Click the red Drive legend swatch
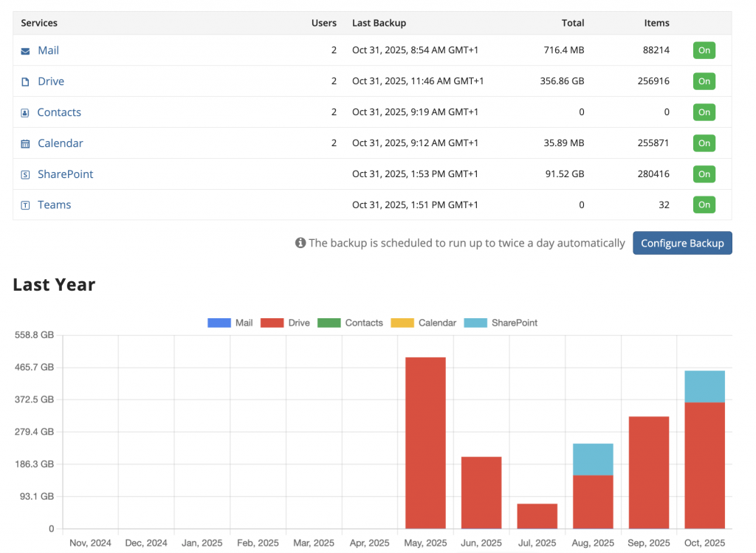Image resolution: width=756 pixels, height=553 pixels. pos(272,323)
